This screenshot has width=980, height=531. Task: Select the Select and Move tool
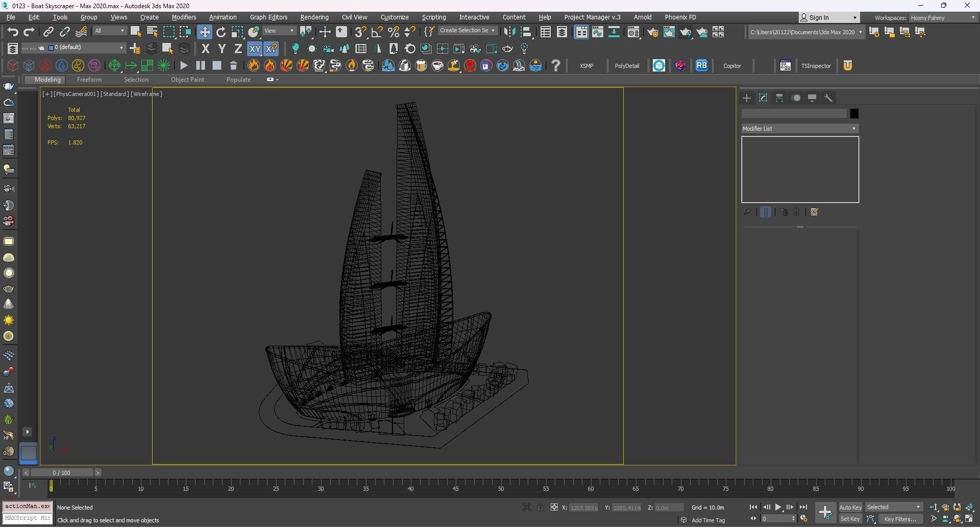(x=205, y=32)
